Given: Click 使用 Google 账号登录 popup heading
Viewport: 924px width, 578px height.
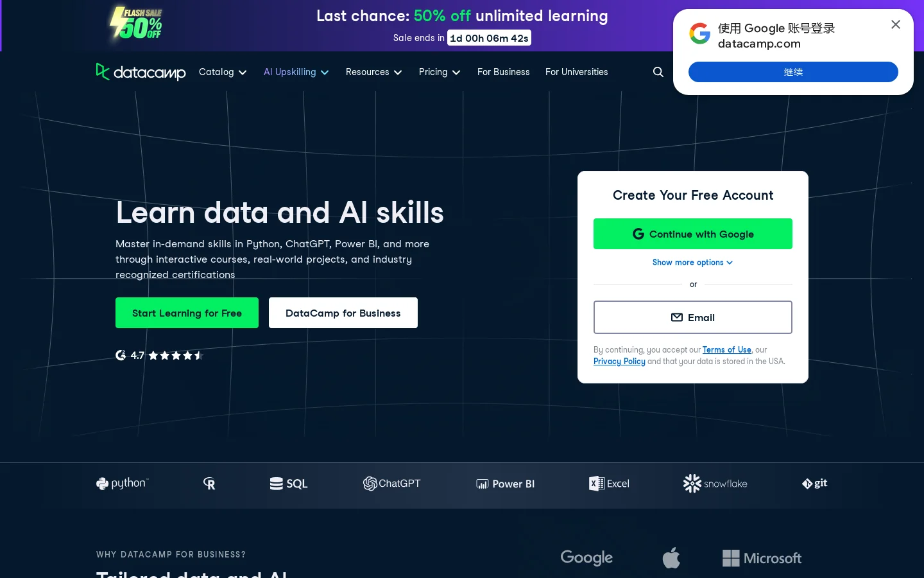Looking at the screenshot, I should [x=776, y=28].
